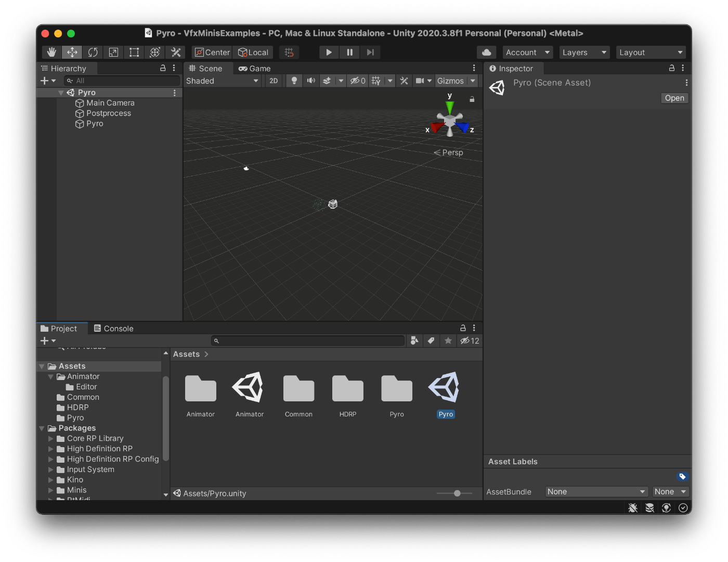Switch to the Game tab
Screen dimensions: 728x562
click(255, 68)
